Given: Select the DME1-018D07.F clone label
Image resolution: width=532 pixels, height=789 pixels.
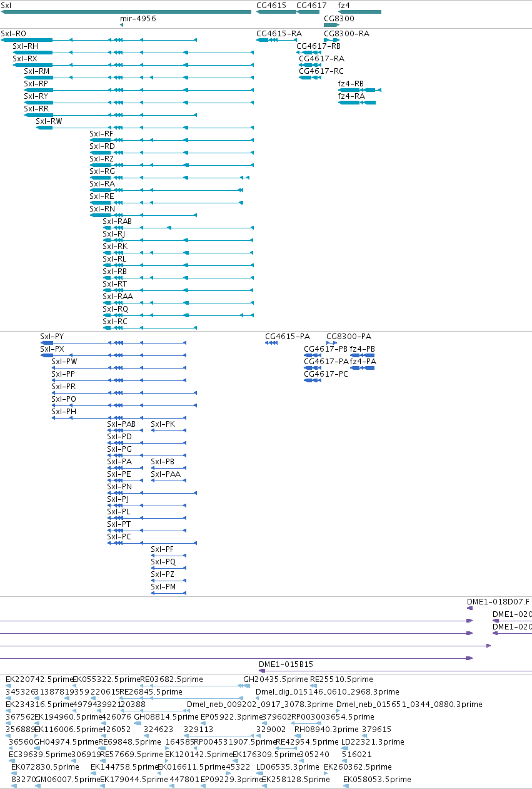Looking at the screenshot, I should [498, 602].
